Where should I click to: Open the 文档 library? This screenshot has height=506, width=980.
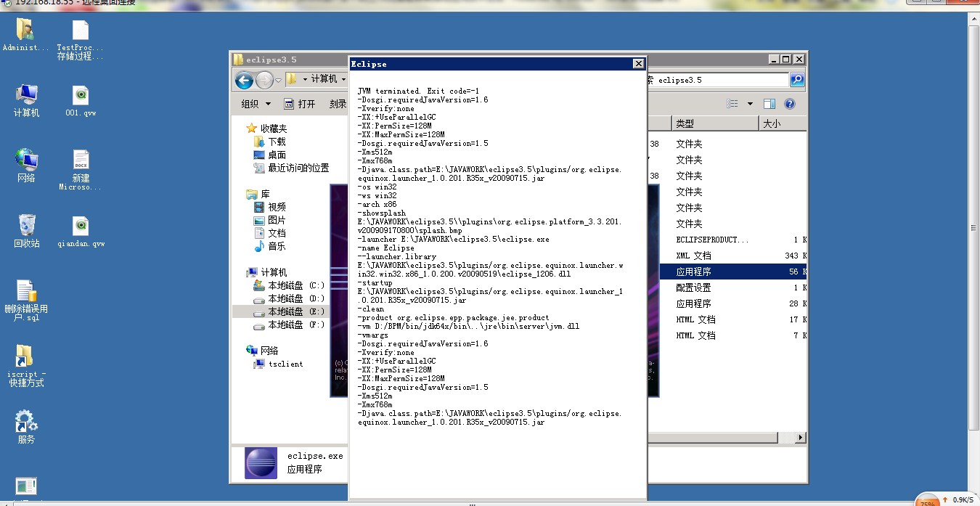270,233
